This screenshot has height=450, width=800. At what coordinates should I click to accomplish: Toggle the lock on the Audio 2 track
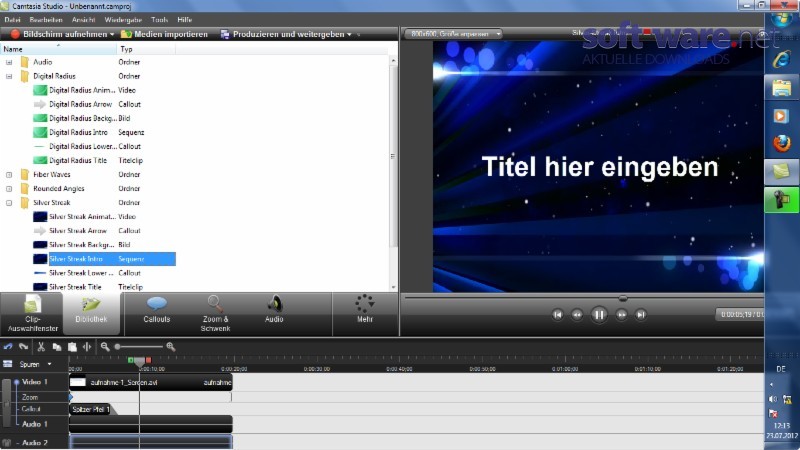6,443
